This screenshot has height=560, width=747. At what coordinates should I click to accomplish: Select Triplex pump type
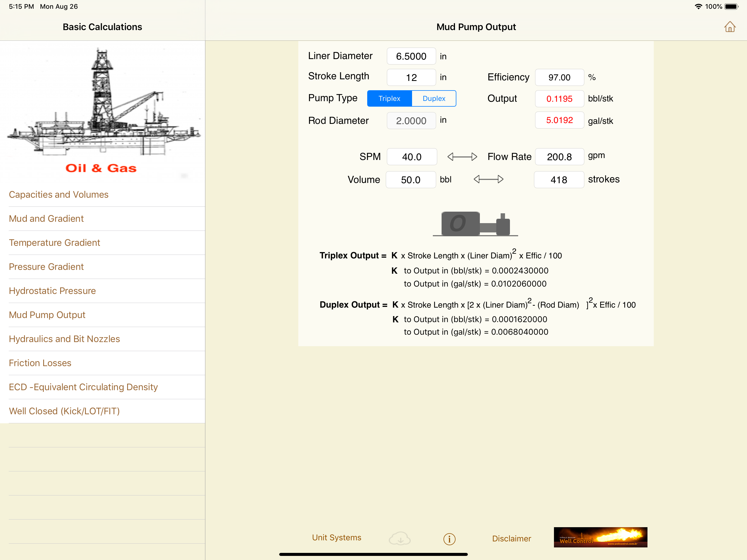[x=389, y=98]
